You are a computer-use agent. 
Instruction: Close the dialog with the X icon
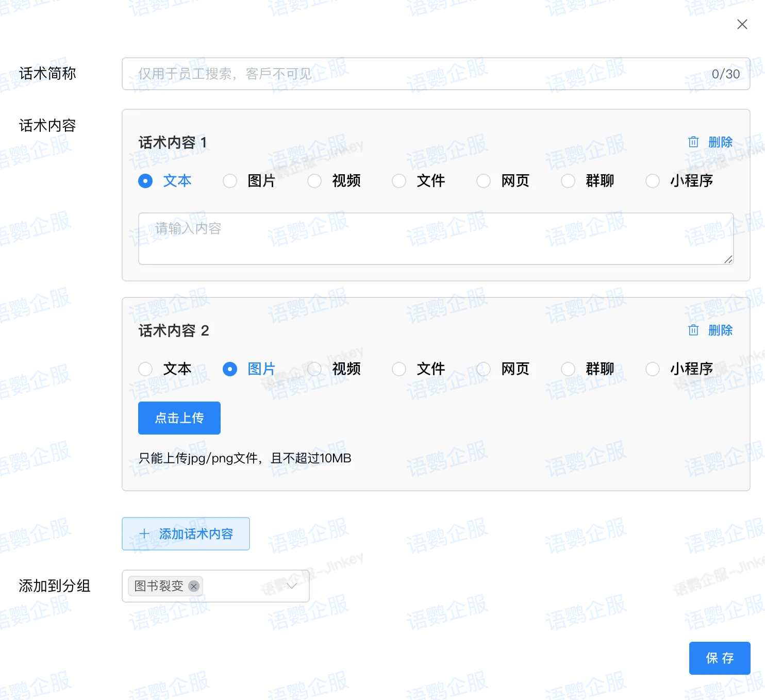(x=742, y=24)
